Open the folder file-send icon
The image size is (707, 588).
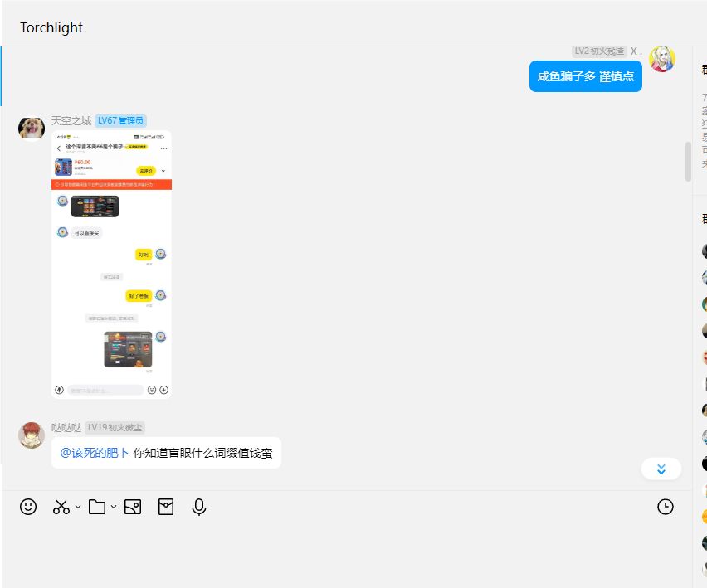97,507
